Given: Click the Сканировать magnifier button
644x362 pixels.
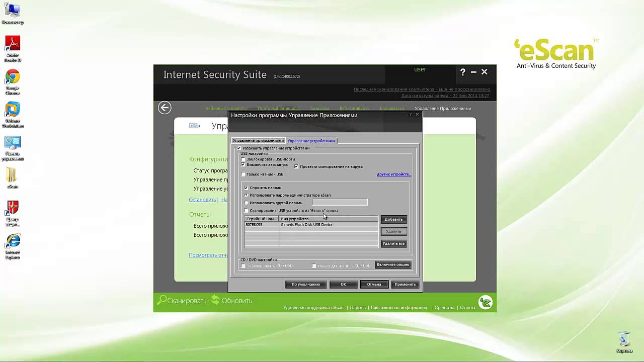Looking at the screenshot, I should point(182,301).
